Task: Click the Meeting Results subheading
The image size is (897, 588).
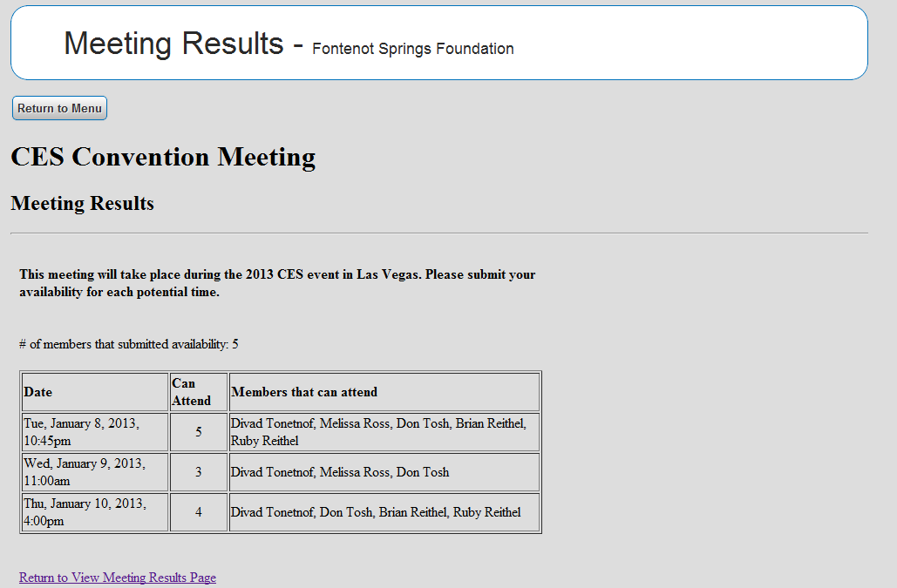Action: pyautogui.click(x=82, y=204)
